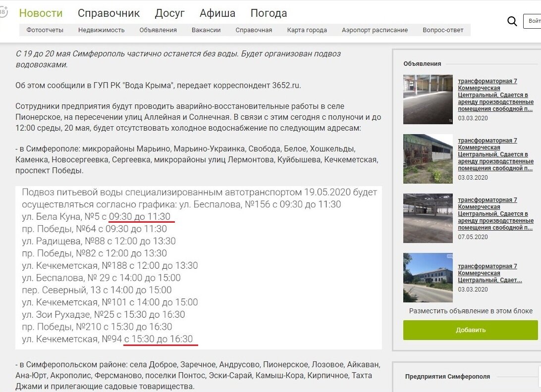Switch to the Фотоотчеты tab
Image resolution: width=541 pixels, height=392 pixels.
click(x=45, y=30)
